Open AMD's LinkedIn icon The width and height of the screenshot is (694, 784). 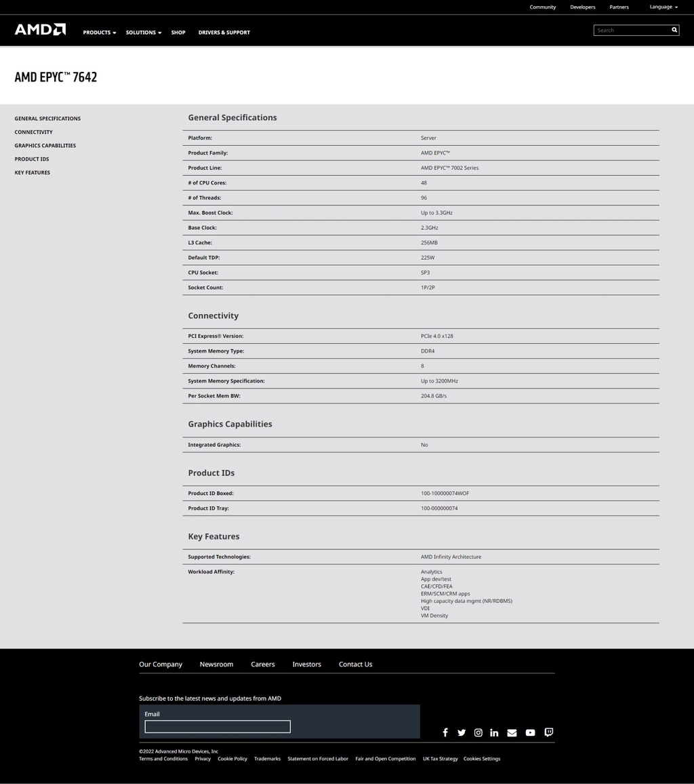494,732
